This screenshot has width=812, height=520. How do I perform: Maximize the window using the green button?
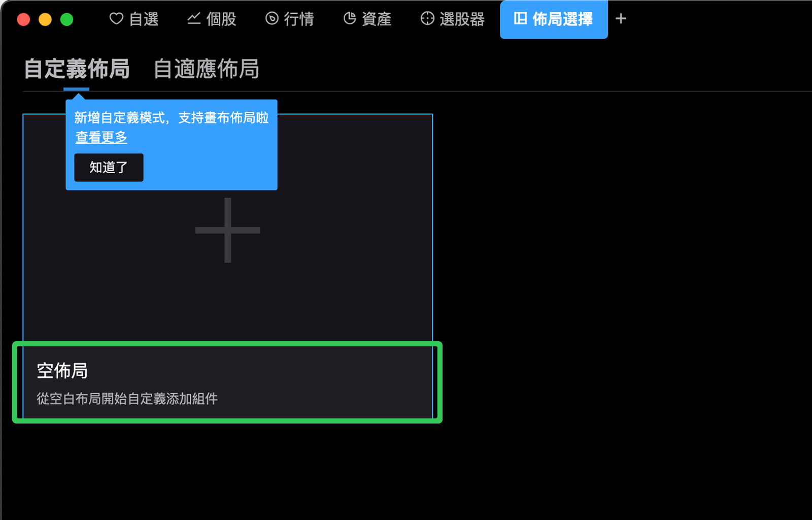[67, 20]
